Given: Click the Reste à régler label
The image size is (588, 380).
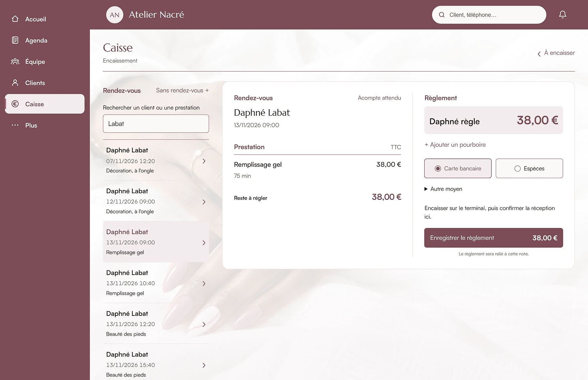Looking at the screenshot, I should click(x=251, y=198).
